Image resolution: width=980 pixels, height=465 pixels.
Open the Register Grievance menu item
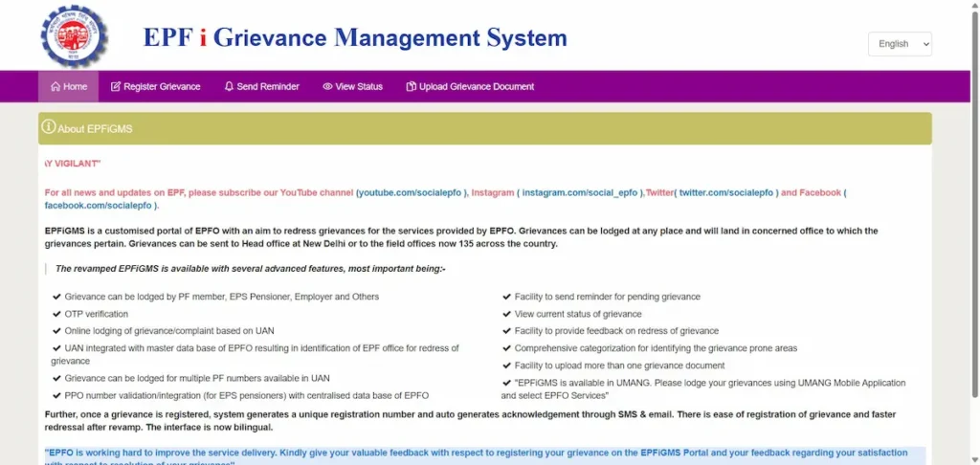pos(156,86)
